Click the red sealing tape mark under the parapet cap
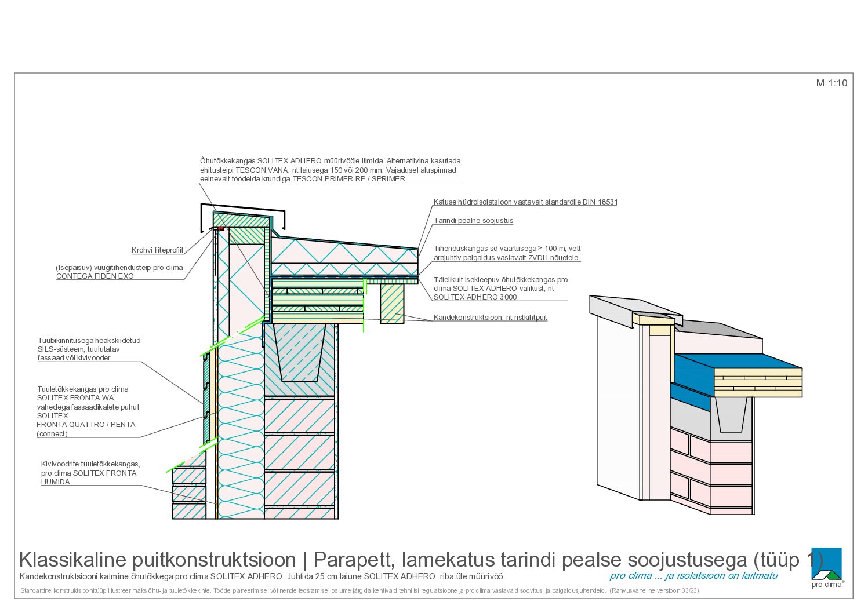The image size is (868, 613). [220, 229]
